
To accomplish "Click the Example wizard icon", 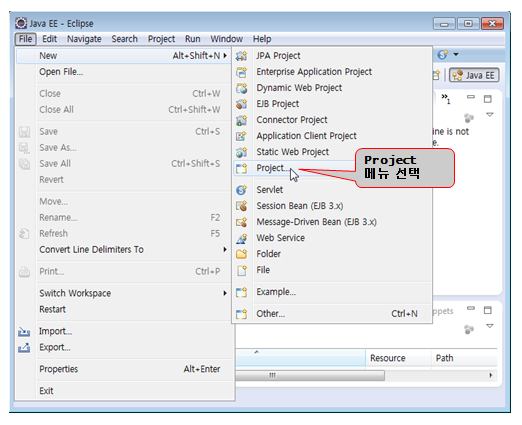I will coord(242,292).
